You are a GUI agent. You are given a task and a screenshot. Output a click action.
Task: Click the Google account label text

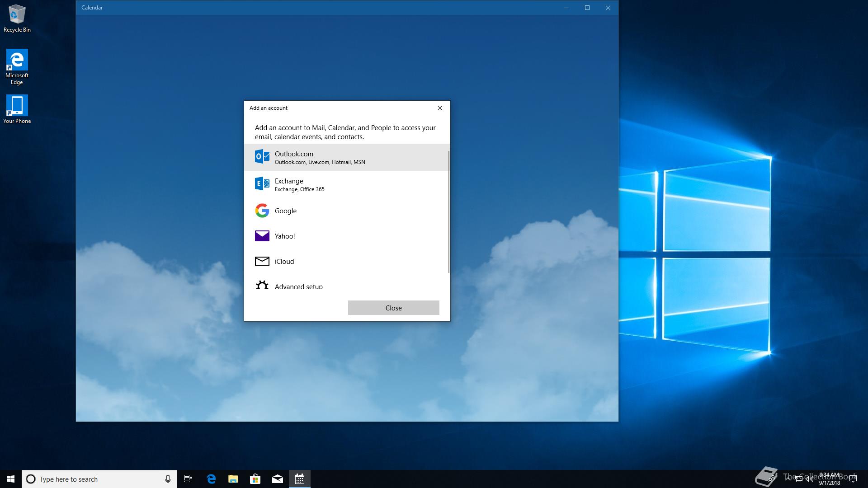286,211
